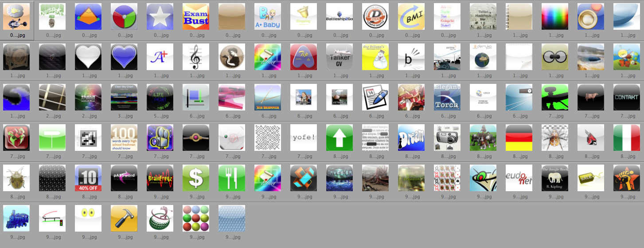Click the Life Paint icon

(x=160, y=97)
